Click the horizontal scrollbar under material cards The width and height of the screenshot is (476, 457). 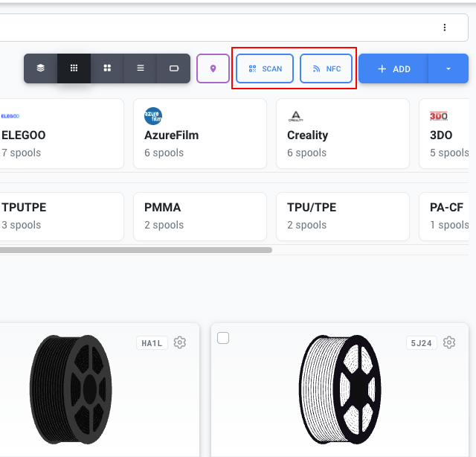[135, 250]
